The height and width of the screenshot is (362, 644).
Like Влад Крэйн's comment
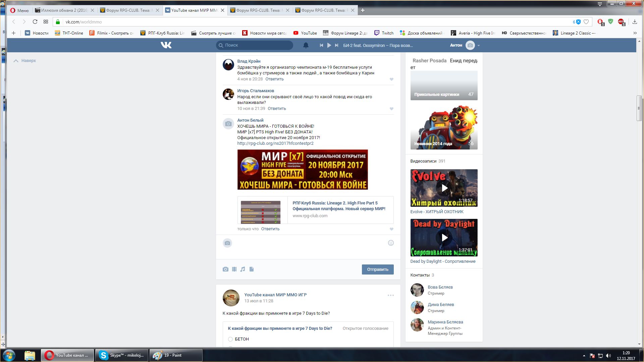point(391,79)
